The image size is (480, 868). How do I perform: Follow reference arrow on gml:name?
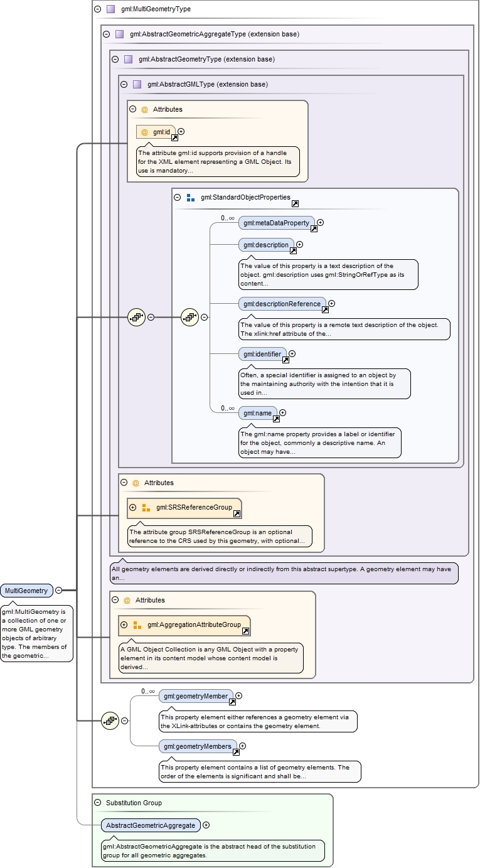(x=276, y=419)
